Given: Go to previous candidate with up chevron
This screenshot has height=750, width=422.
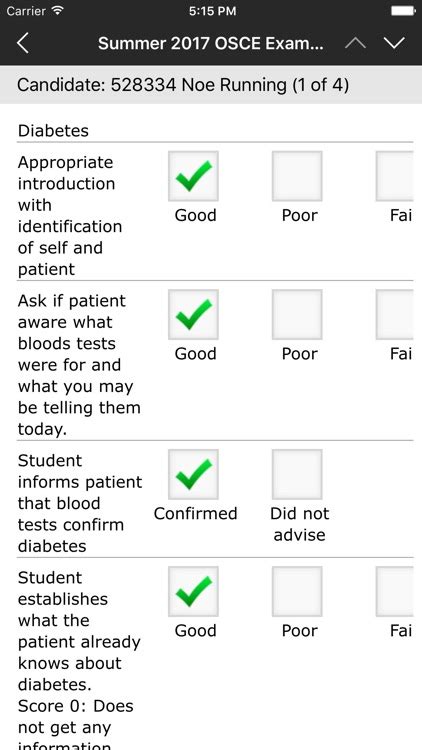Looking at the screenshot, I should click(355, 44).
